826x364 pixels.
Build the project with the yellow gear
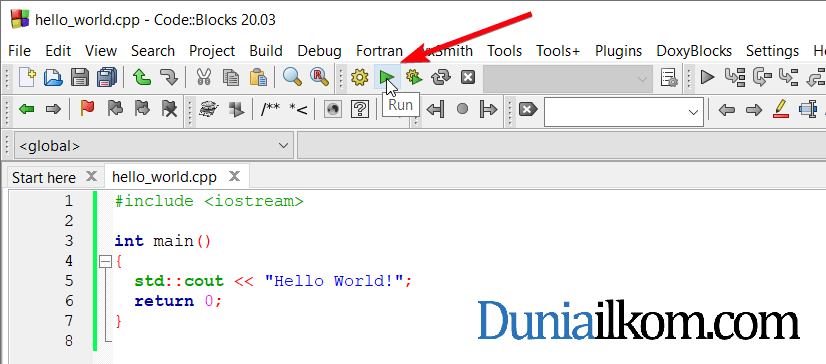[360, 77]
